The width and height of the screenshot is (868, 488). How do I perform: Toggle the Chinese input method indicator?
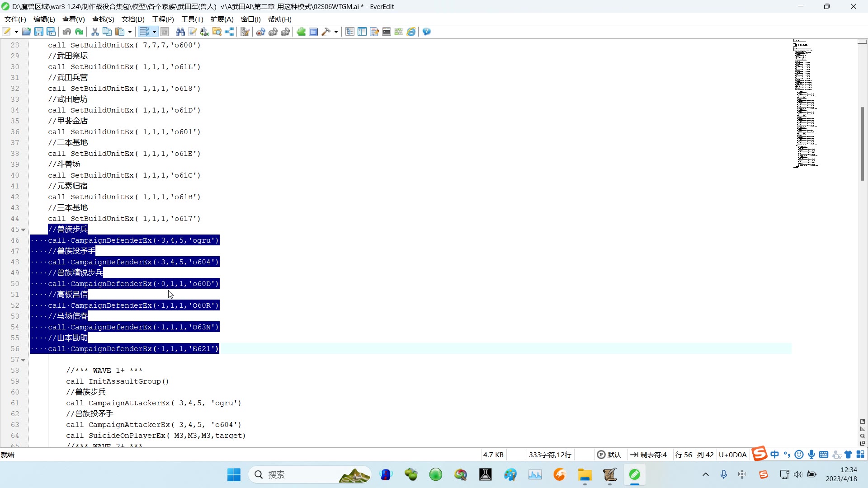click(x=776, y=455)
